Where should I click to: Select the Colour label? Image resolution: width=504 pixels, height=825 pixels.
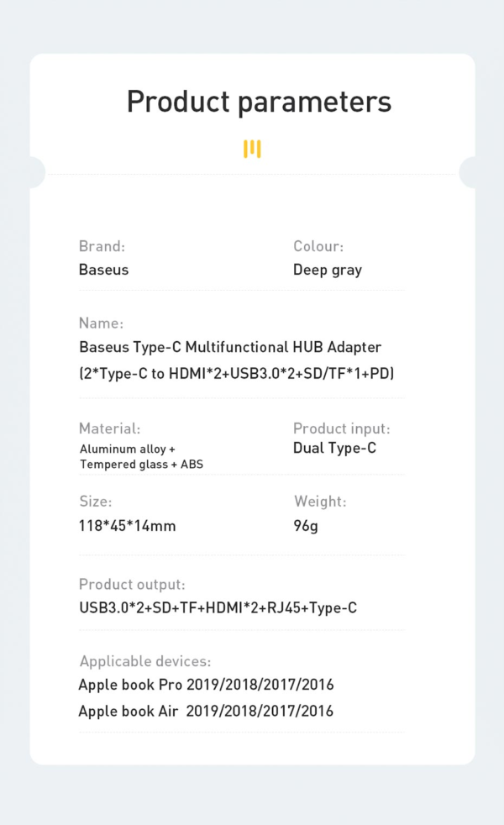click(318, 246)
